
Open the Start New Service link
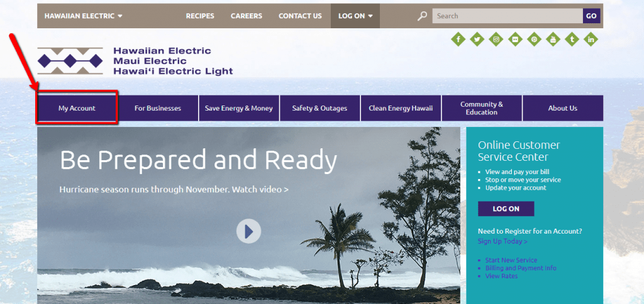coord(511,260)
